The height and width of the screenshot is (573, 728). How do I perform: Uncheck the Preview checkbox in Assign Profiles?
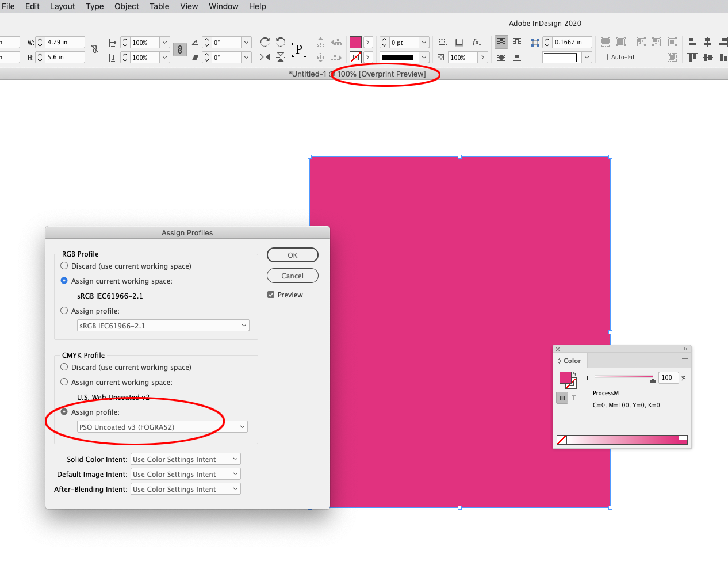[x=270, y=295]
